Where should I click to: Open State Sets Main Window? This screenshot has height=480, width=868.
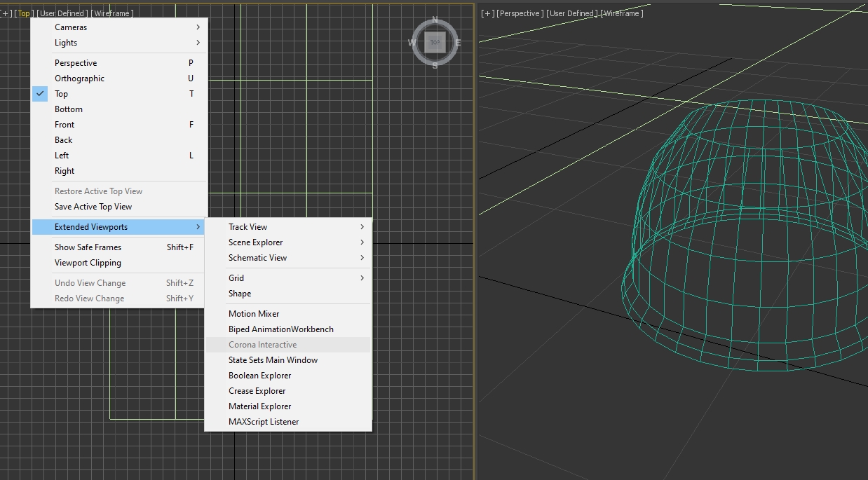click(288, 360)
